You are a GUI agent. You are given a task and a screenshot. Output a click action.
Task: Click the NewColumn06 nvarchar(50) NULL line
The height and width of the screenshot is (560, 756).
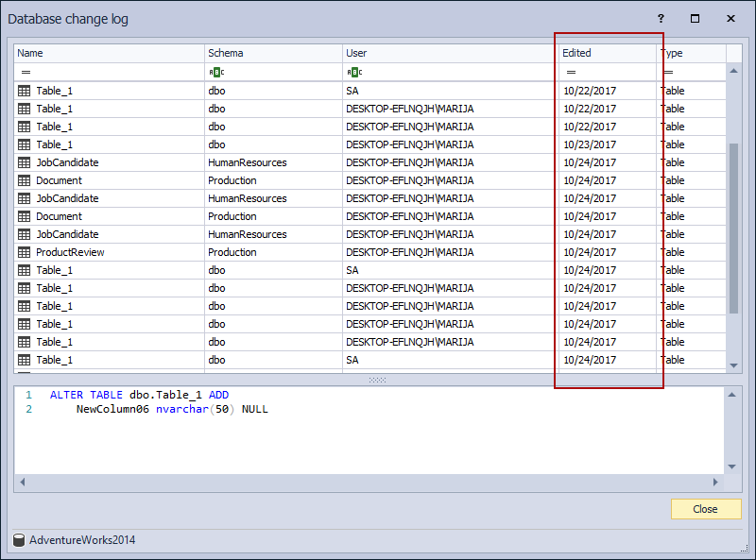click(x=172, y=409)
